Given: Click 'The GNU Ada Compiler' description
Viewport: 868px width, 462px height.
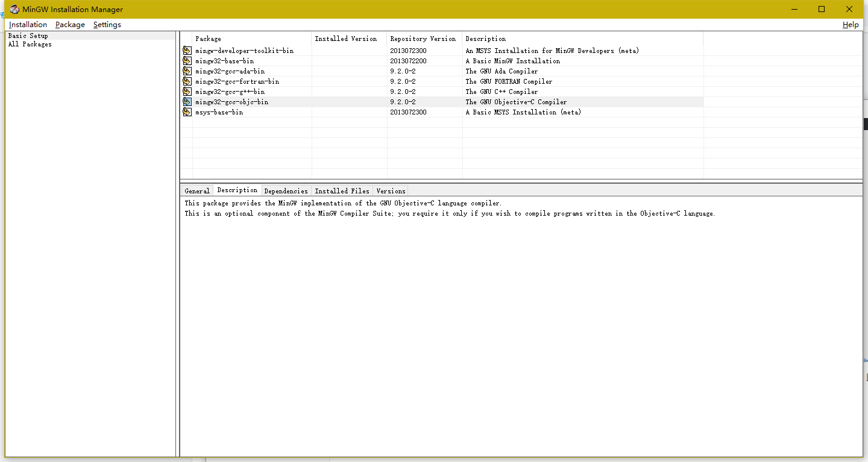Looking at the screenshot, I should (502, 71).
